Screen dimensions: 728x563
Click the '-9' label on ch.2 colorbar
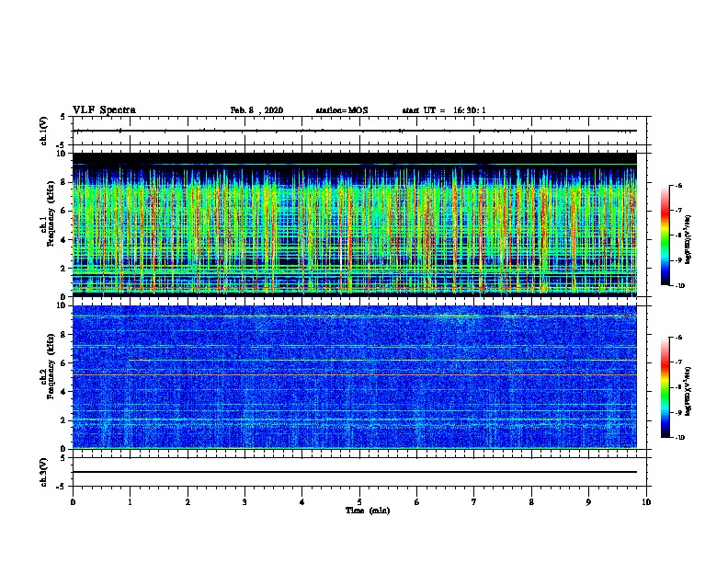pos(677,412)
